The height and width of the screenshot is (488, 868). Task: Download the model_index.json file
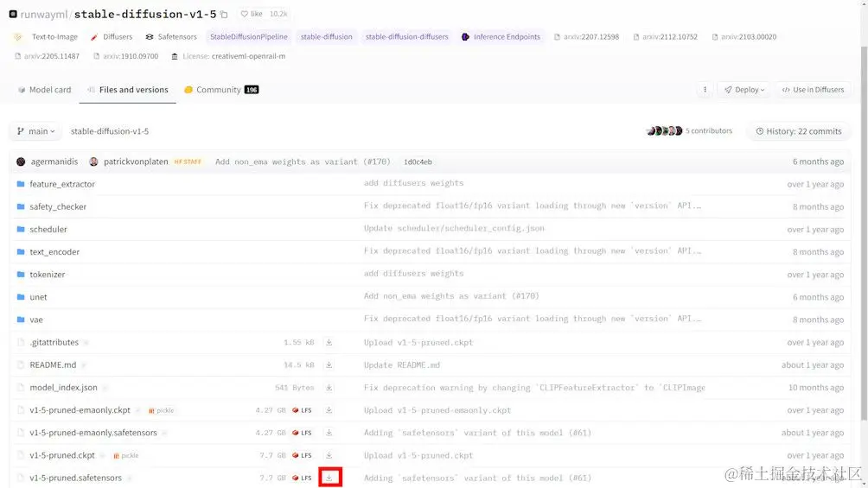(329, 388)
